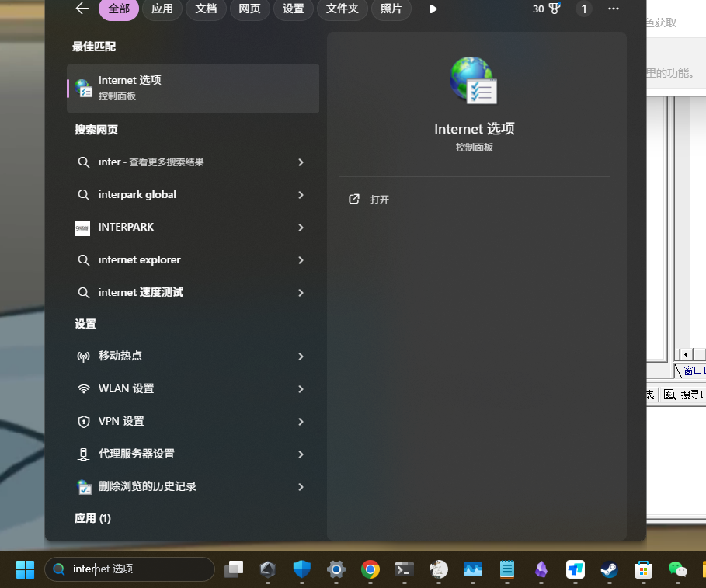Image resolution: width=706 pixels, height=588 pixels.
Task: Open Windows Security shield on taskbar
Action: coord(302,569)
